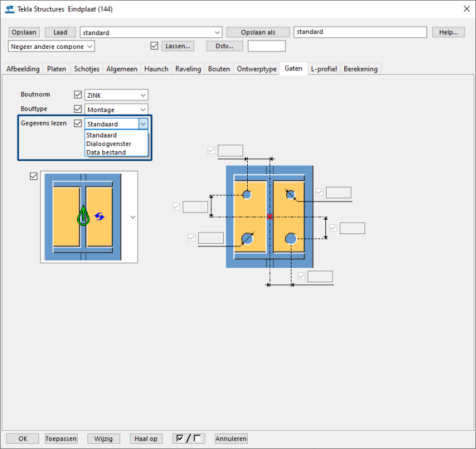
Task: Click the green bolt arrow icon in preview
Action: 83,216
